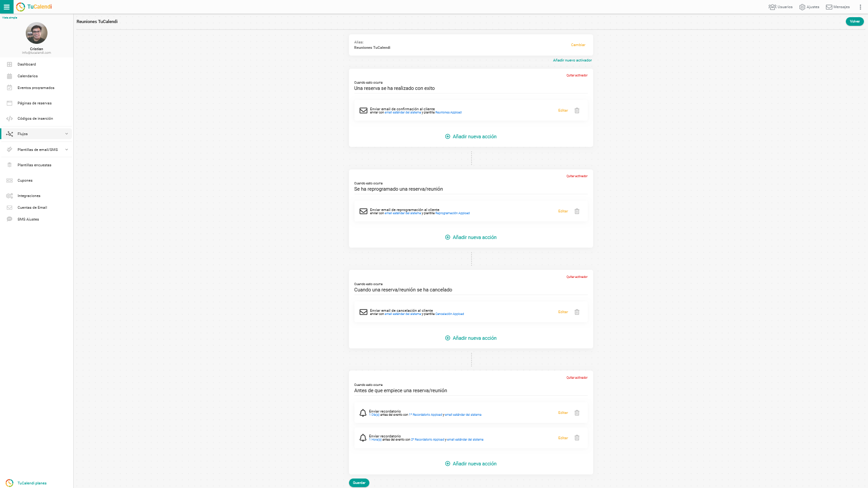Screen dimensions: 868x488
Task: Click Añadir nuevo activador
Action: [572, 60]
